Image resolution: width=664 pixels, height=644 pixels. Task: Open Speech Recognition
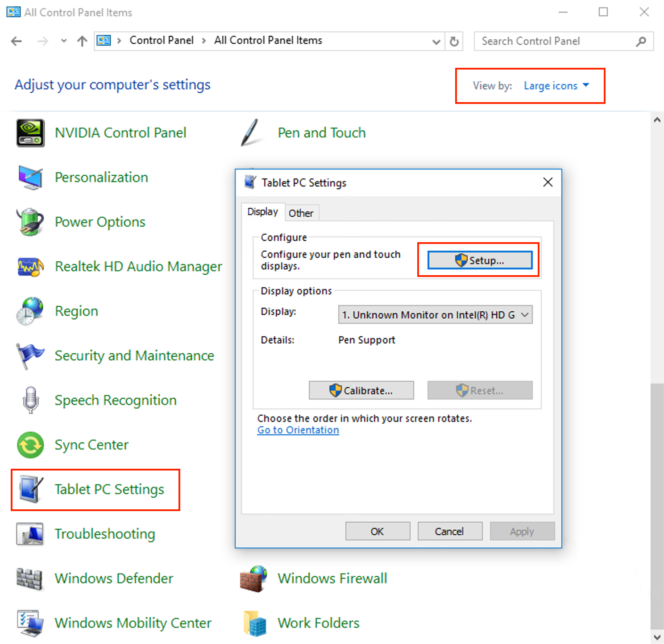pos(115,400)
